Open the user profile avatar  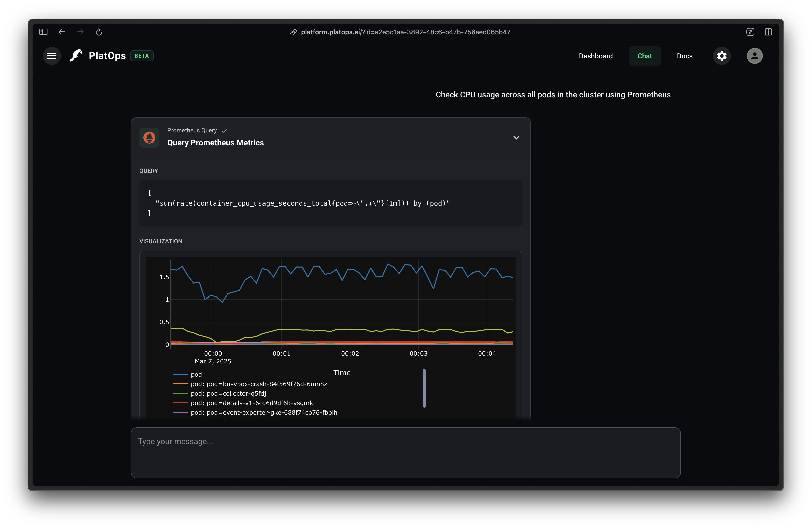(x=755, y=56)
